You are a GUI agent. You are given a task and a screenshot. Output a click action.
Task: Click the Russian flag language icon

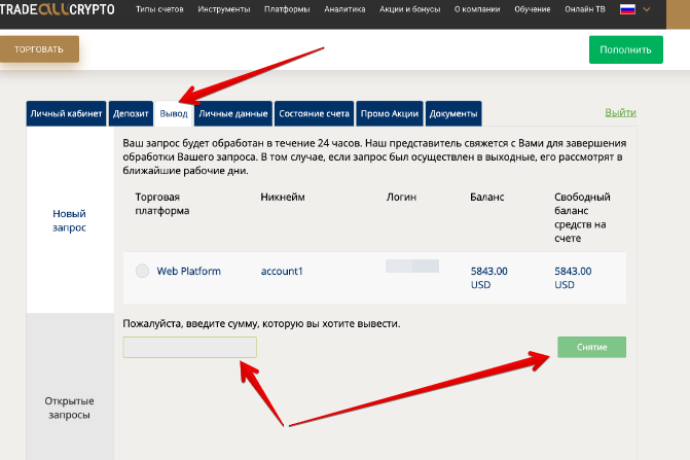tap(628, 9)
